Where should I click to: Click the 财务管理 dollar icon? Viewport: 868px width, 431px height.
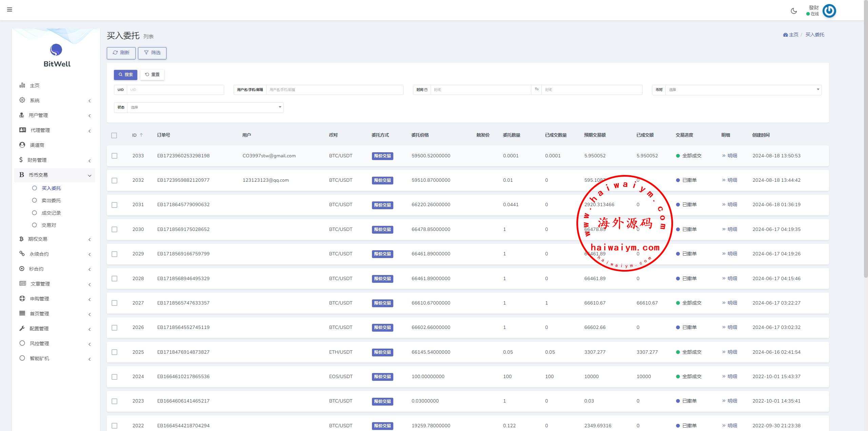tap(21, 160)
